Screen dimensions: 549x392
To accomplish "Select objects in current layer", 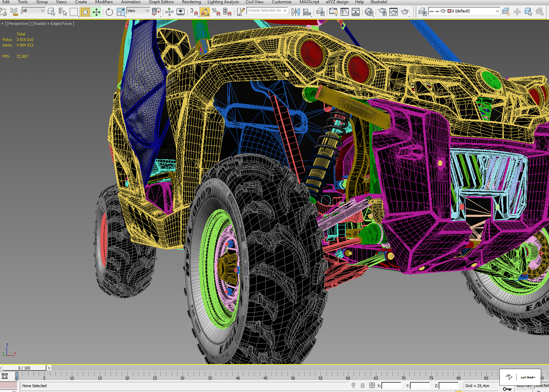I will (x=528, y=12).
